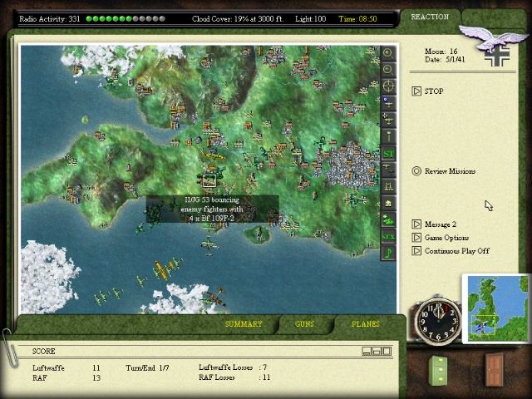Viewport: 532px width, 399px height.
Task: Turn Continuous Play Off
Action: (x=456, y=251)
